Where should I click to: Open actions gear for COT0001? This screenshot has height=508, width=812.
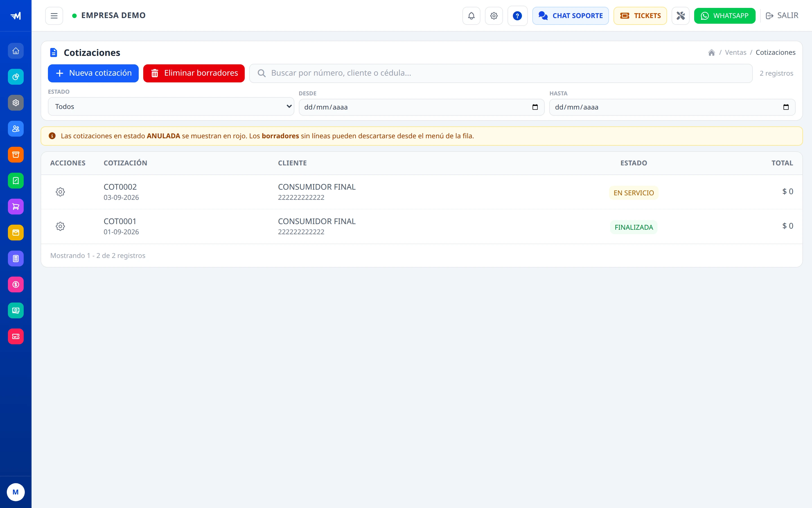[x=60, y=226]
